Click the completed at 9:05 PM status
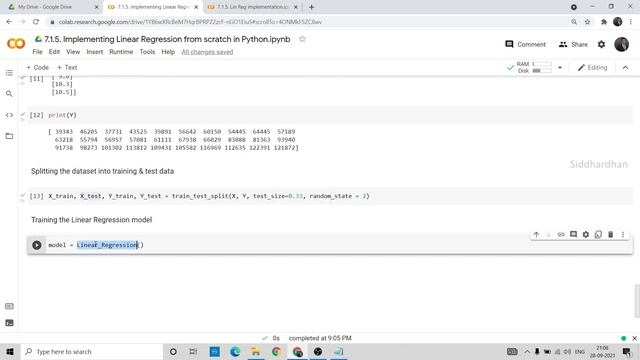640x360 pixels. pyautogui.click(x=320, y=338)
